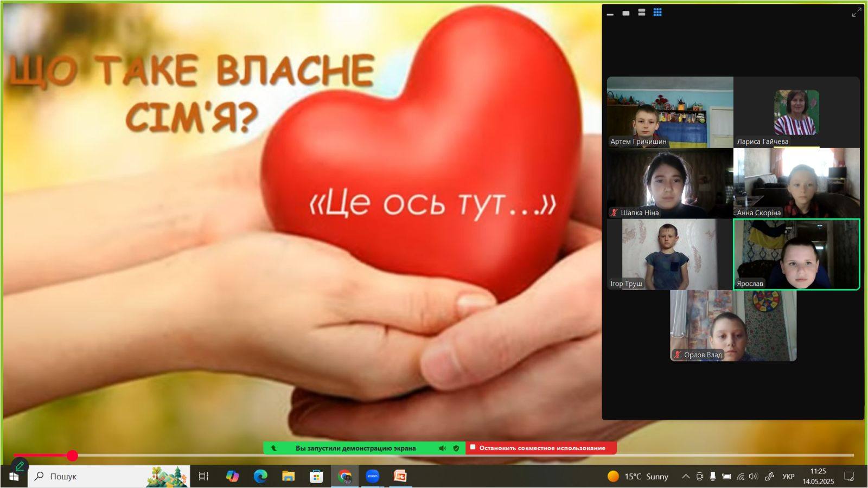Click muted mic icon beside Шапка Ніна
Screen dimensions: 868x488
(614, 213)
